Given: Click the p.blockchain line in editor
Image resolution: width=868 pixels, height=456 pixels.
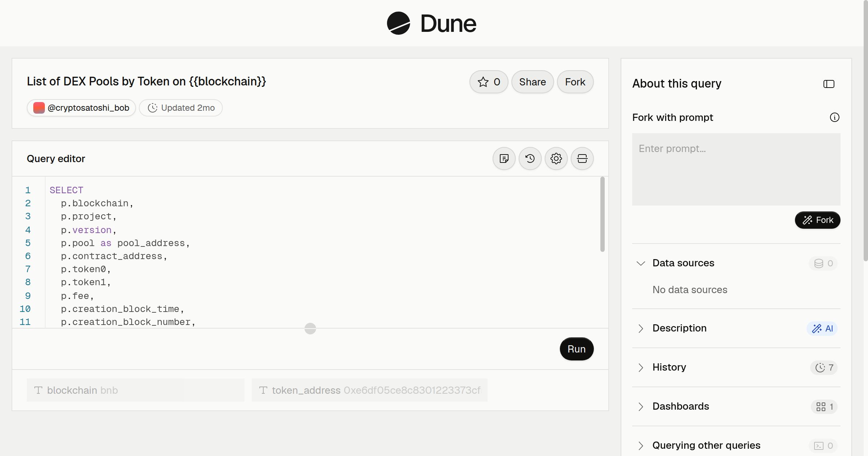Looking at the screenshot, I should [97, 203].
